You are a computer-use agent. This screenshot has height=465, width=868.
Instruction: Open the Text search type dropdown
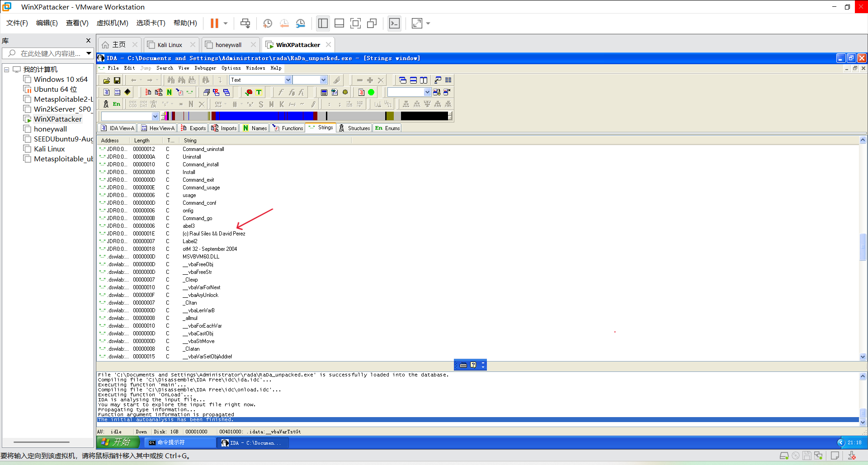pos(288,80)
